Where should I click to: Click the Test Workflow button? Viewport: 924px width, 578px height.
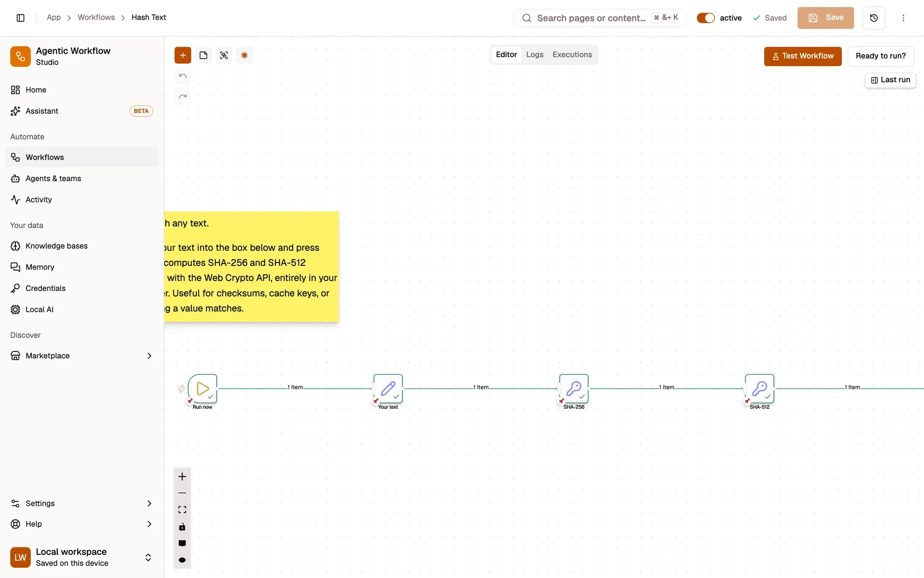click(x=802, y=56)
